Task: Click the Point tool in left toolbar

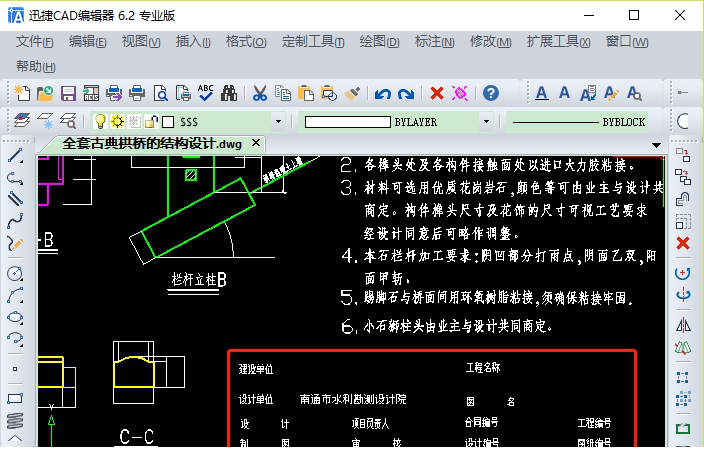Action: pyautogui.click(x=15, y=369)
